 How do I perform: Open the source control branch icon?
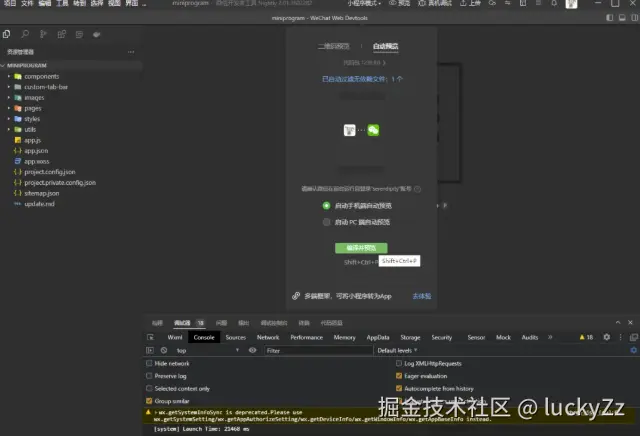[x=43, y=34]
